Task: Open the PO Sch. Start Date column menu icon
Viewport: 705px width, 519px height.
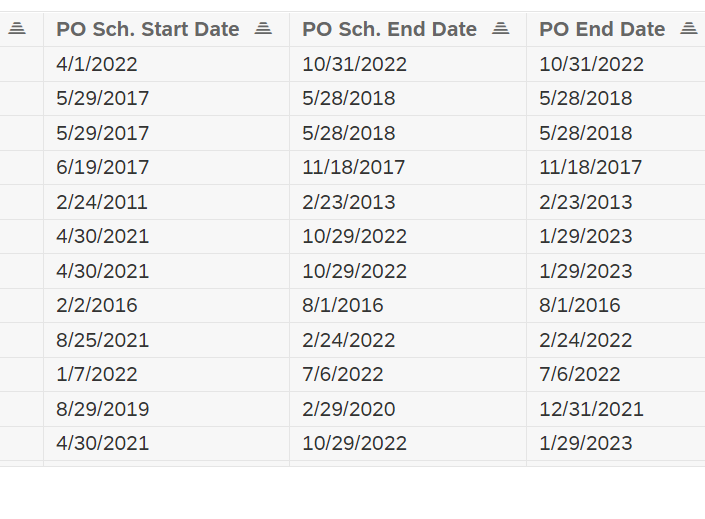Action: [x=263, y=29]
